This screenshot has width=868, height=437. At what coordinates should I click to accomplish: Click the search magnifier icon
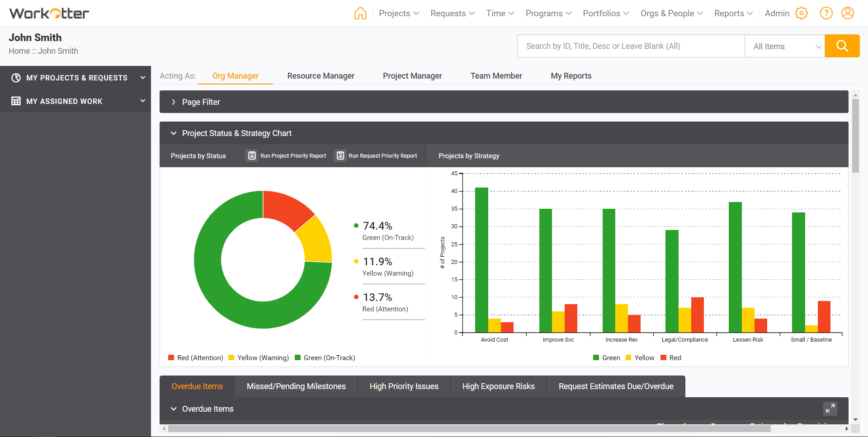842,46
